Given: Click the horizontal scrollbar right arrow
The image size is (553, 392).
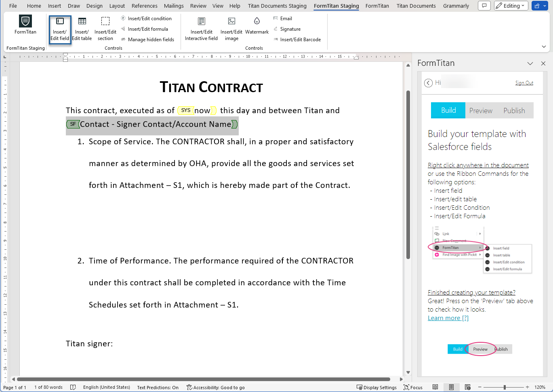Looking at the screenshot, I should click(x=401, y=379).
